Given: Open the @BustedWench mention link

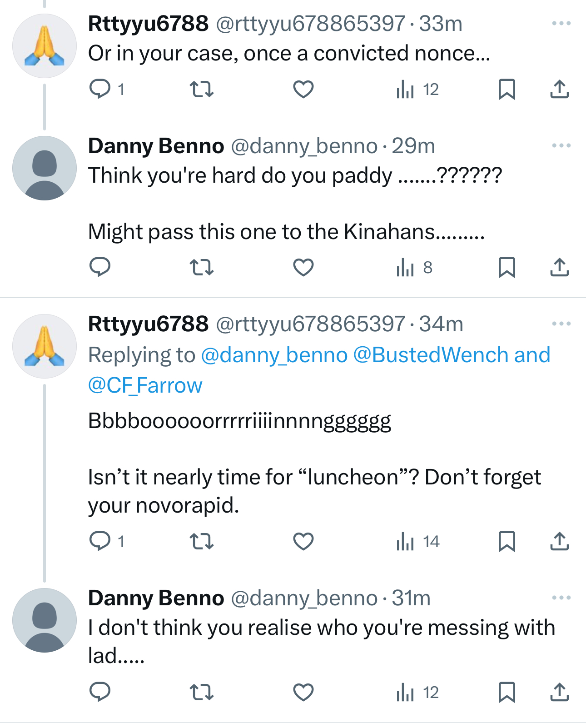Looking at the screenshot, I should [x=430, y=355].
